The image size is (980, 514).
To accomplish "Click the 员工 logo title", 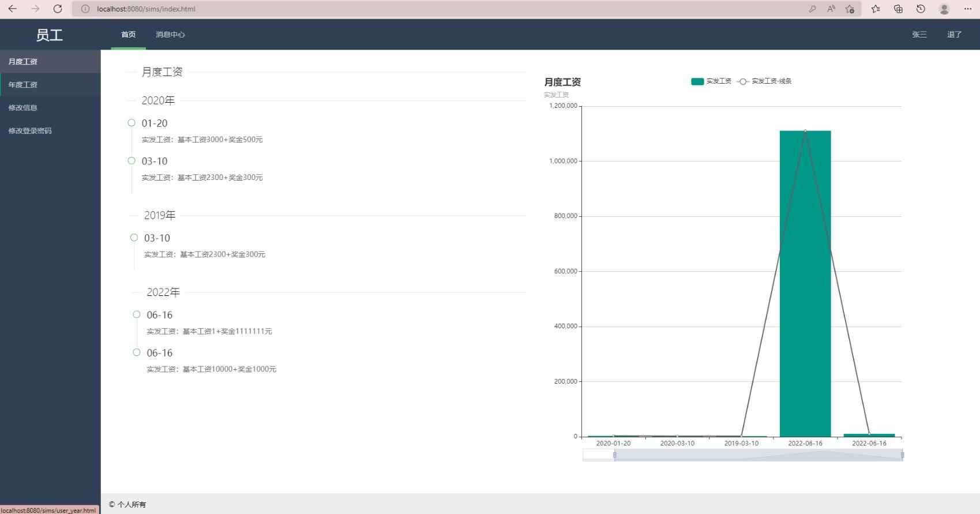I will (x=50, y=35).
